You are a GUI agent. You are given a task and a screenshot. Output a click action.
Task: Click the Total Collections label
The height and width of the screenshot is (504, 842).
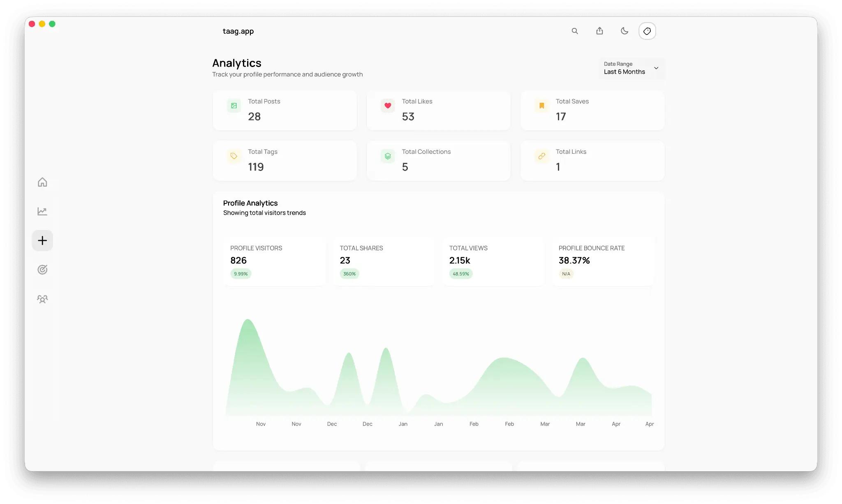point(426,152)
